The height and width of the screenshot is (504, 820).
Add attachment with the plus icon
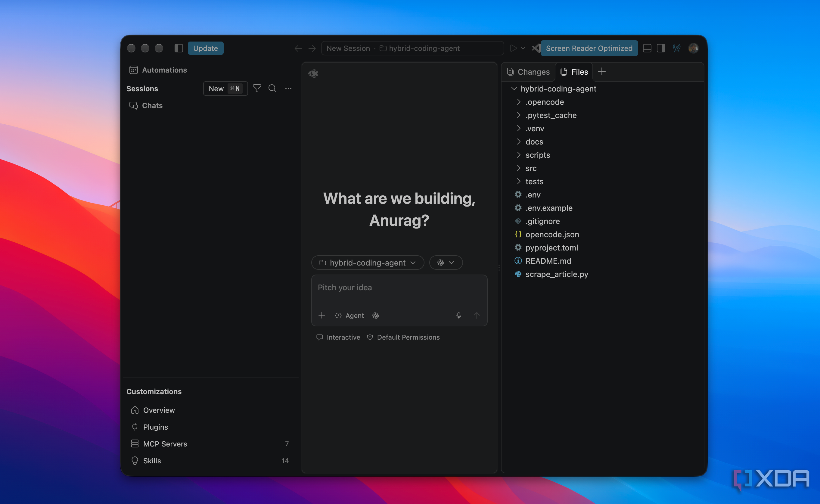point(321,315)
